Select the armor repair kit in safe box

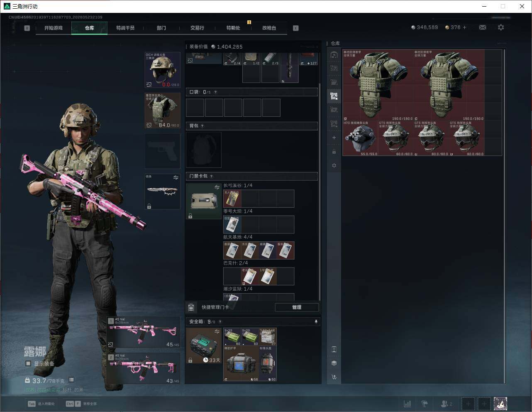(x=241, y=363)
